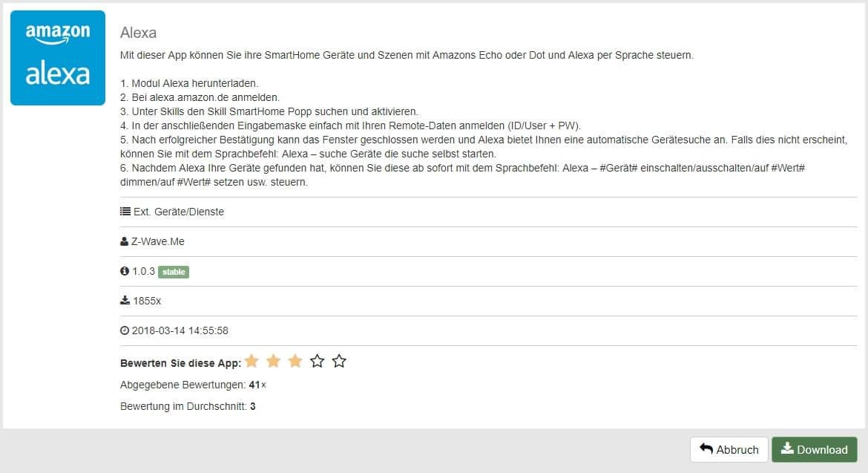868x473 pixels.
Task: Rate the app two stars
Action: [x=274, y=362]
